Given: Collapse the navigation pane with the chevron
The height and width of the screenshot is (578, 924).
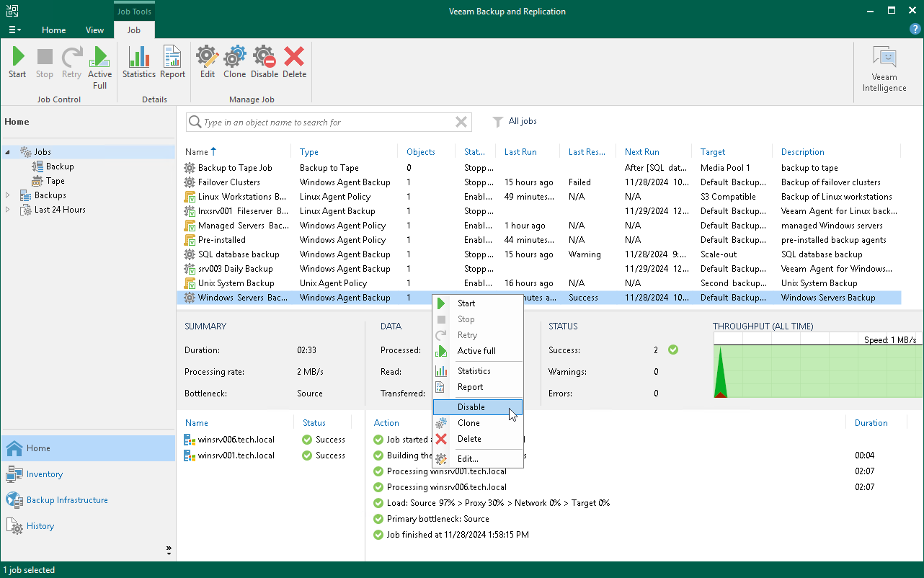Looking at the screenshot, I should tap(168, 549).
